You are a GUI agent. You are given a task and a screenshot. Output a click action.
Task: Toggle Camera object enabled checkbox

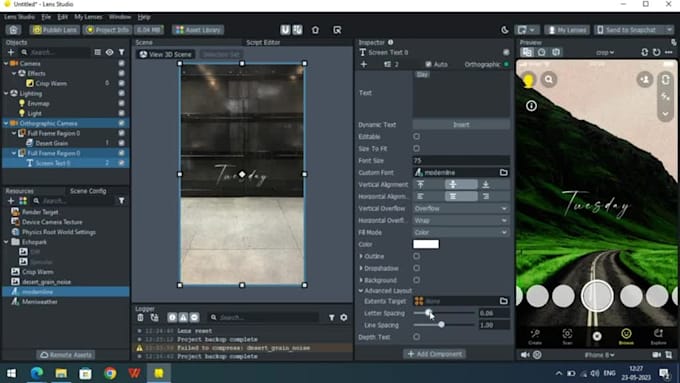[x=121, y=63]
